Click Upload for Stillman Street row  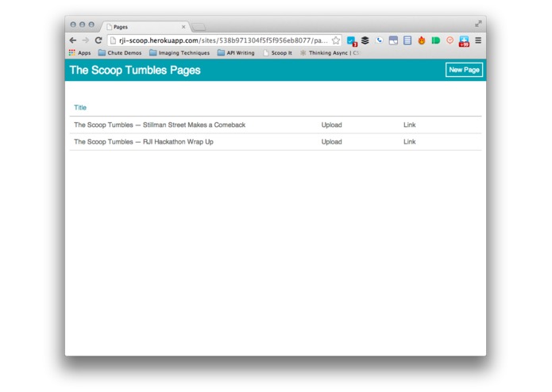332,125
